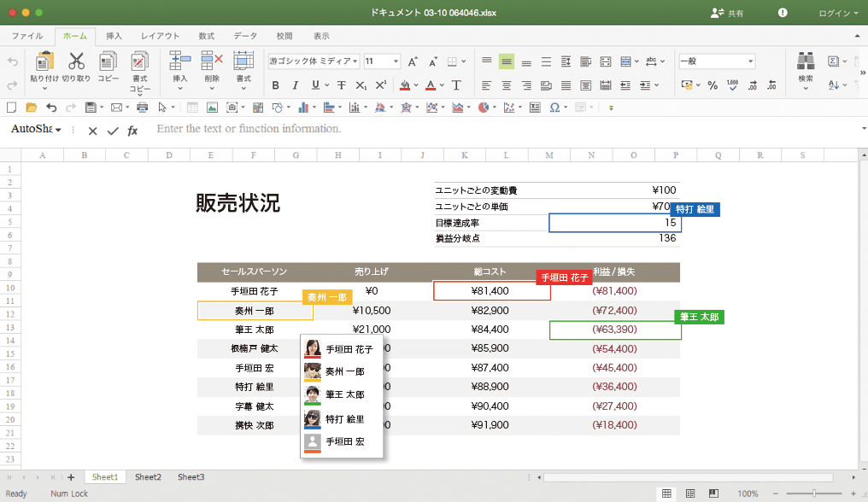
Task: Click the increase font size icon
Action: click(x=413, y=61)
